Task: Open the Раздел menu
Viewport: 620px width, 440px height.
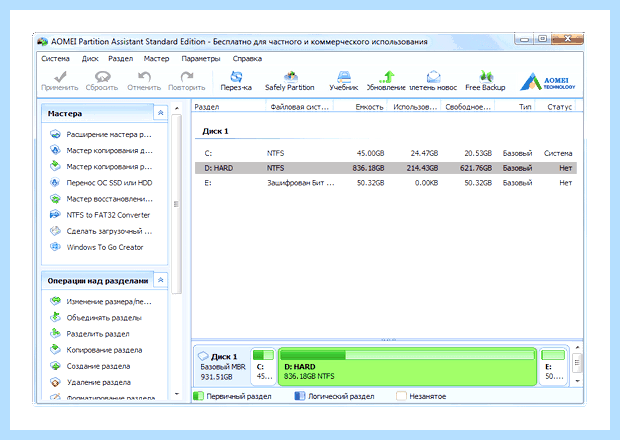Action: coord(121,59)
